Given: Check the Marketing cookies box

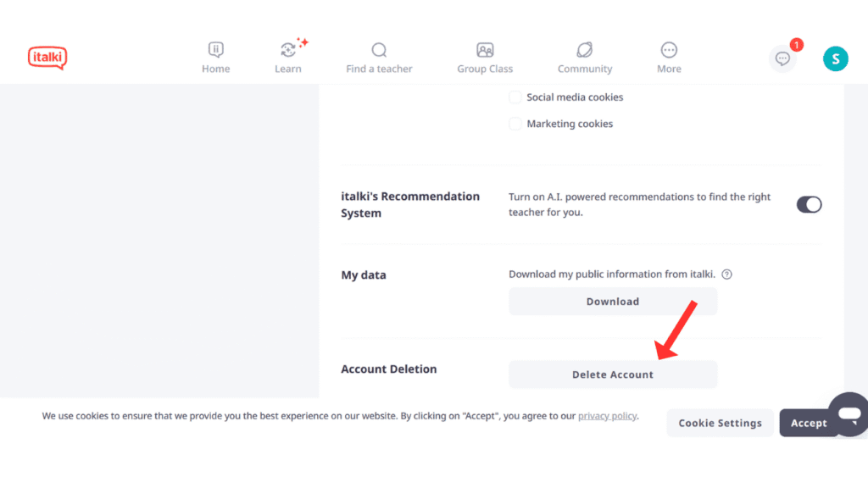Looking at the screenshot, I should click(515, 124).
